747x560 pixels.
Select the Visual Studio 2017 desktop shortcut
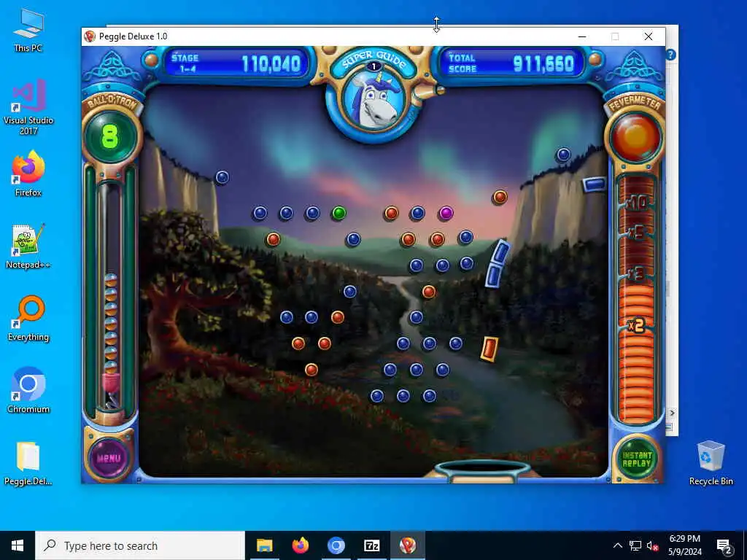pos(28,106)
